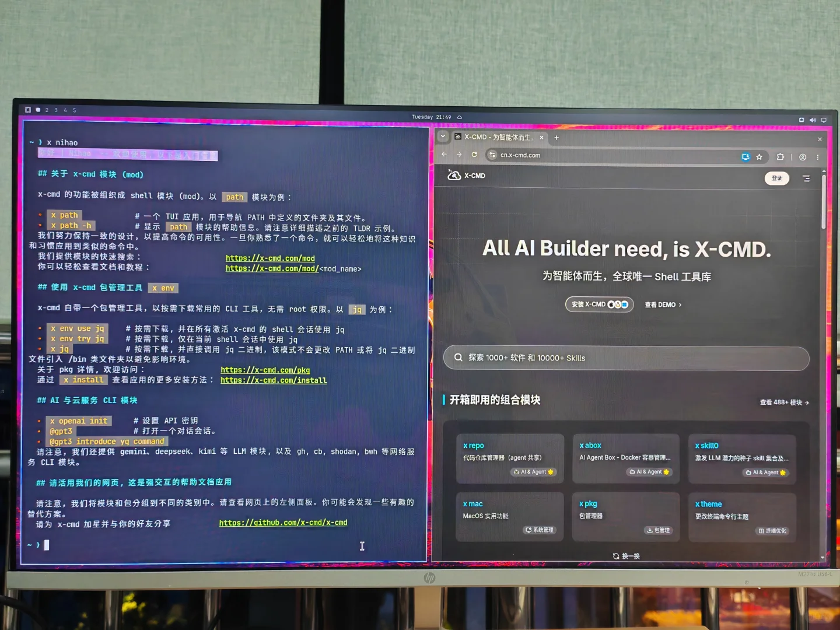This screenshot has width=840, height=630.
Task: Click the 安装 X-CMD install button
Action: tap(599, 304)
